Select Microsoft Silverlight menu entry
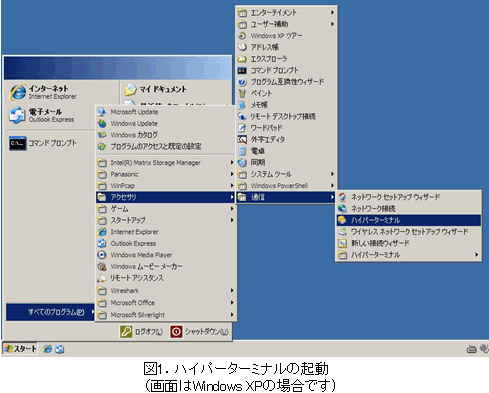The height and width of the screenshot is (393, 489). pos(166,315)
